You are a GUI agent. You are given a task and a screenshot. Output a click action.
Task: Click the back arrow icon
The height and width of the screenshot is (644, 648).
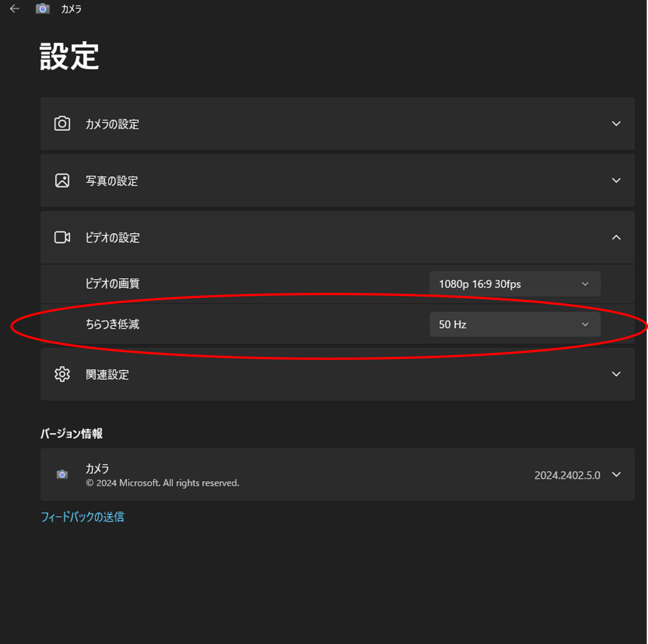(x=15, y=9)
